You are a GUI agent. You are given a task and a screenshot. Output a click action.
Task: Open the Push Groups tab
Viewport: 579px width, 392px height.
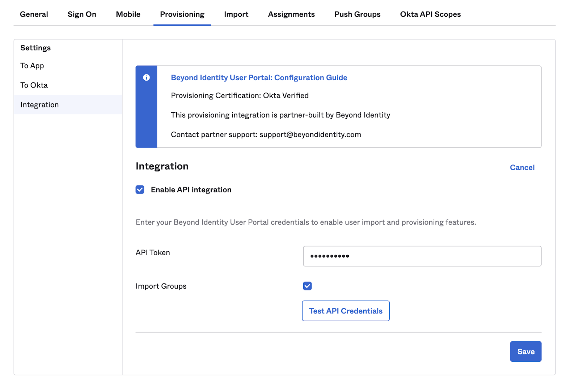click(357, 14)
